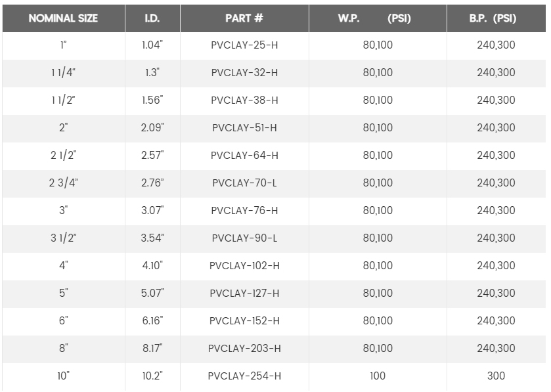Screen dimensions: 551x392
Task: Click the PVCLAY-38-H cell
Action: [244, 100]
